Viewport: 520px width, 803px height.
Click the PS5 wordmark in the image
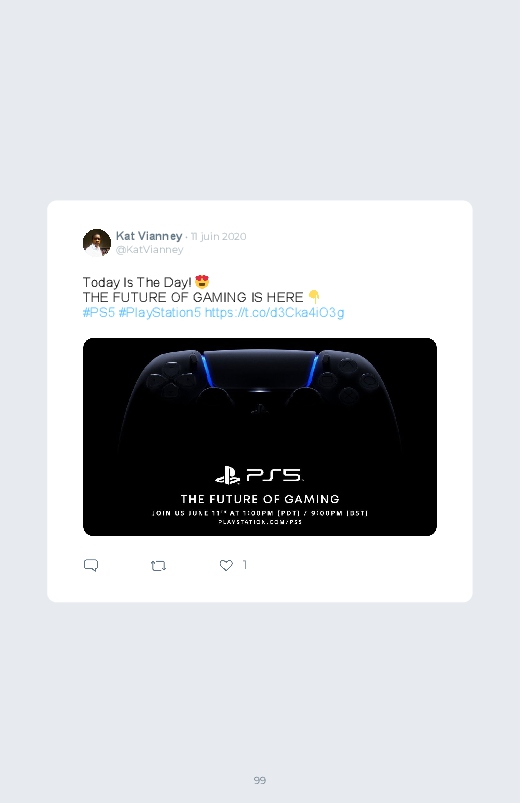(x=275, y=476)
